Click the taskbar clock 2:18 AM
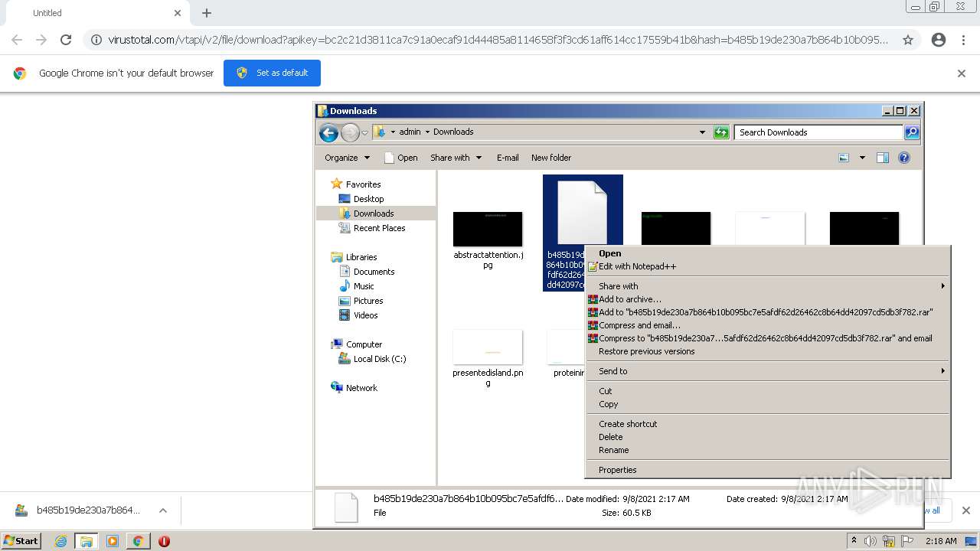 coord(941,541)
